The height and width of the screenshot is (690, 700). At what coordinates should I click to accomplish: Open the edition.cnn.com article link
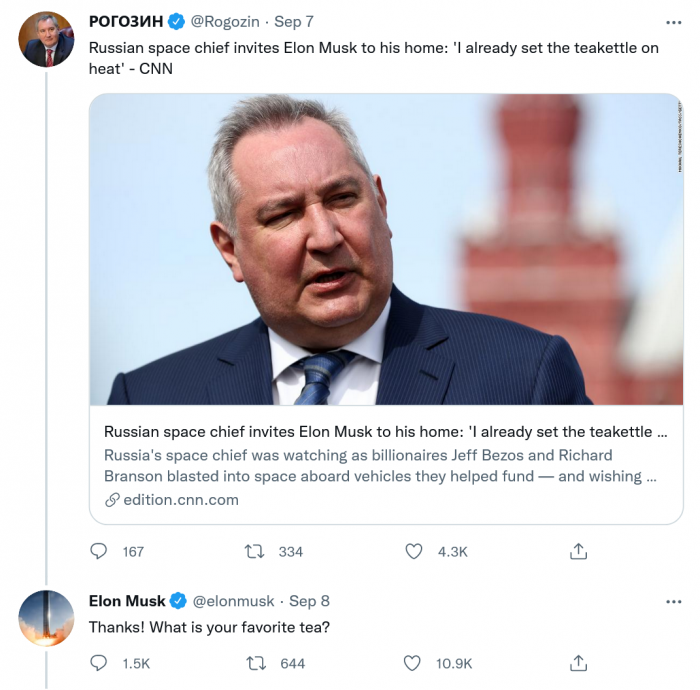click(x=181, y=499)
